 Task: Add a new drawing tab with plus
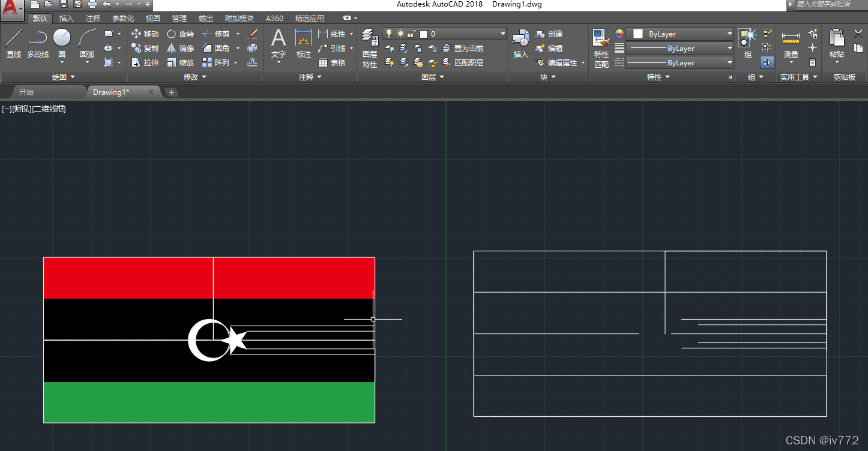tap(172, 92)
